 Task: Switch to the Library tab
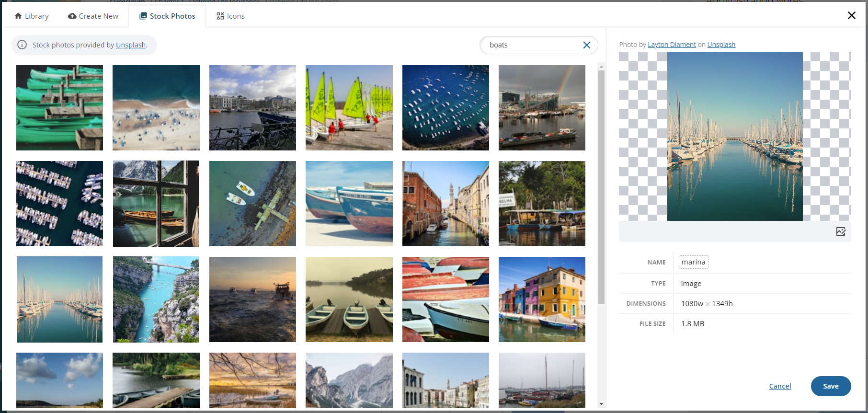(x=32, y=16)
